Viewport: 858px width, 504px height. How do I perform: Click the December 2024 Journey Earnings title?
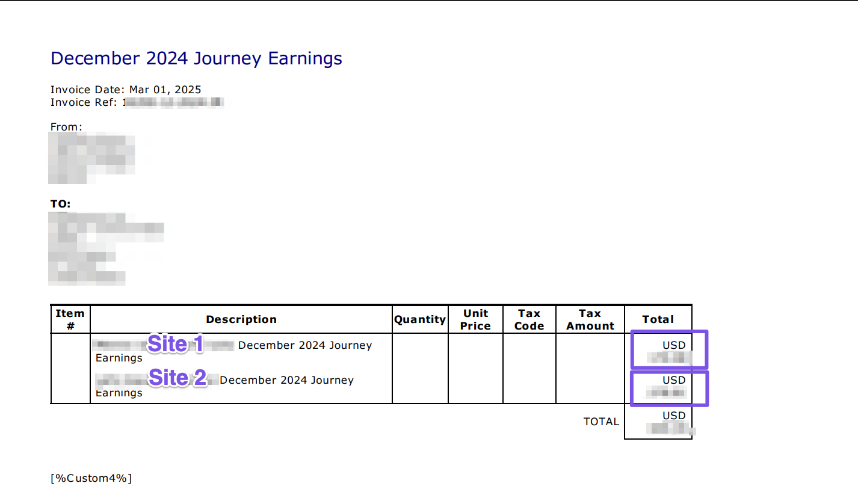pyautogui.click(x=196, y=58)
